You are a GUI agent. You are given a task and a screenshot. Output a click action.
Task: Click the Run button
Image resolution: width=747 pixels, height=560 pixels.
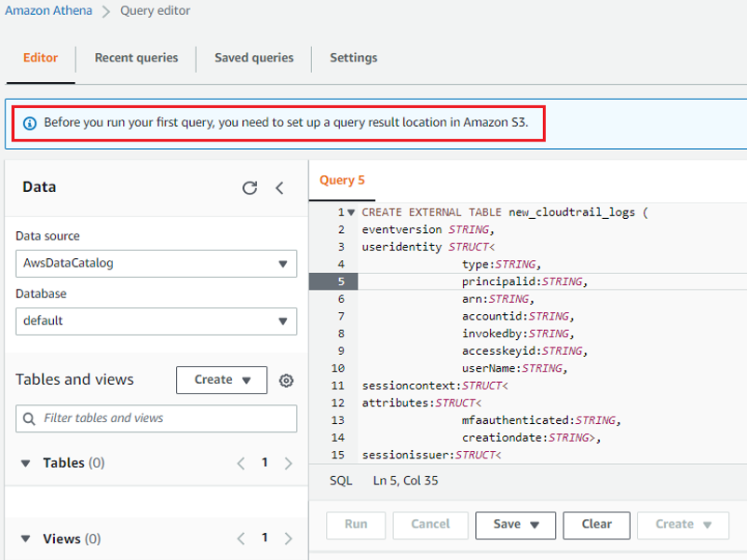(x=356, y=526)
